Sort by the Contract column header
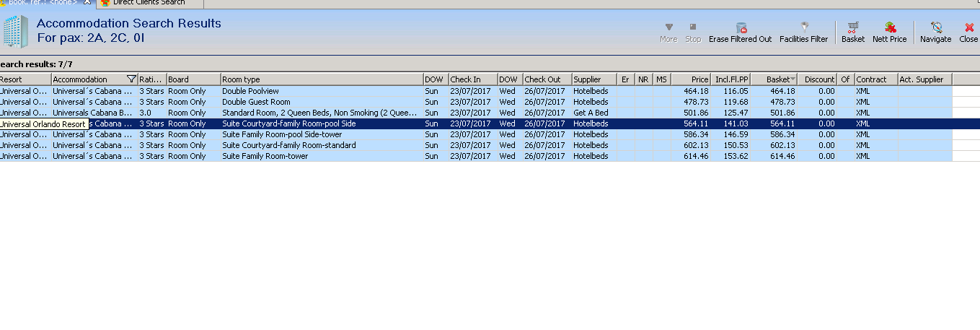The height and width of the screenshot is (330, 980). pos(876,79)
